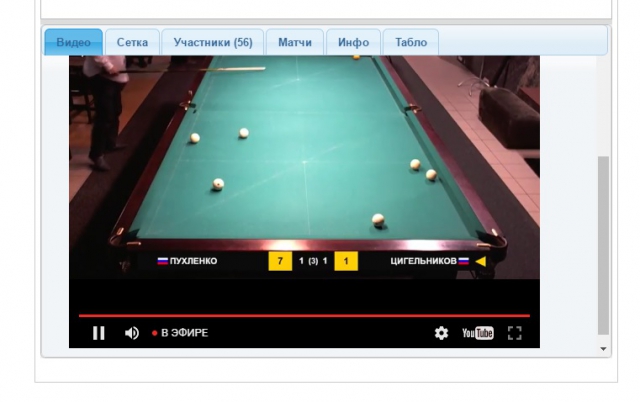Enter fullscreen mode in the video player
This screenshot has height=402, width=640.
pos(515,333)
